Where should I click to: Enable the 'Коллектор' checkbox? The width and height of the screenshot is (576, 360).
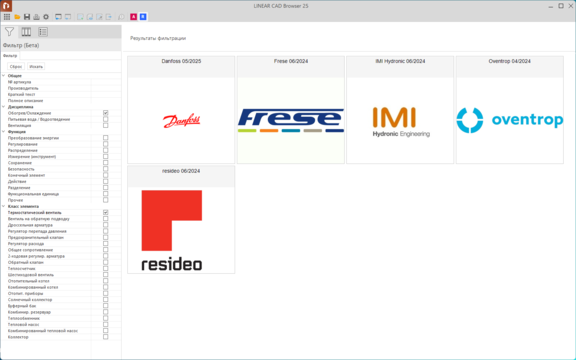pyautogui.click(x=106, y=337)
